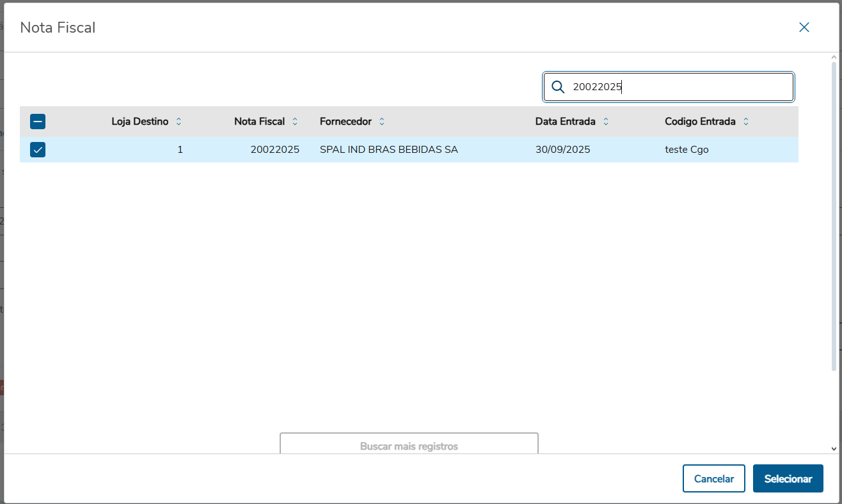Screen dimensions: 842x504
Task: Click the search field containing 20022025
Action: click(x=678, y=87)
